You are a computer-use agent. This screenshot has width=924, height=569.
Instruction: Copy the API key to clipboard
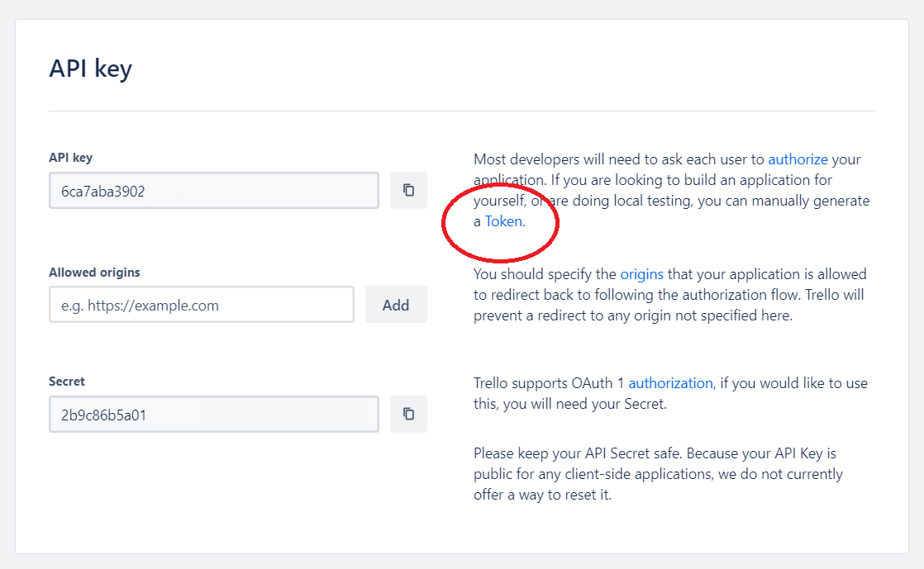coord(408,191)
